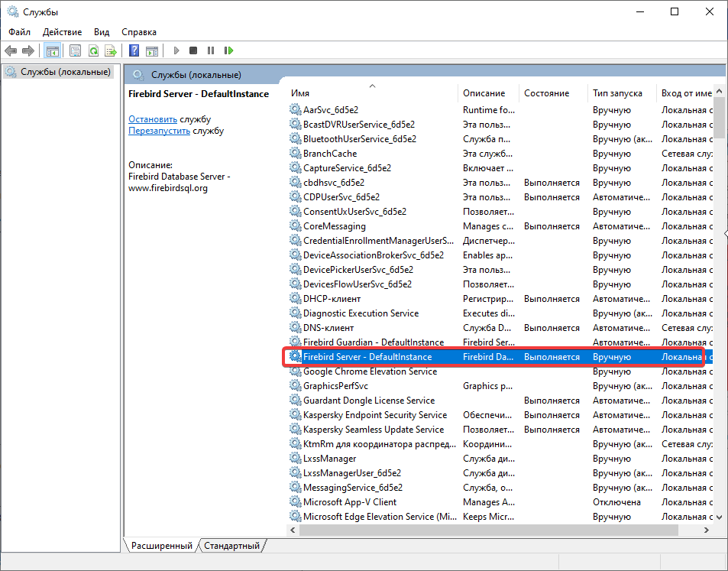
Task: Select Службы (локальные) in the left tree
Action: [57, 72]
